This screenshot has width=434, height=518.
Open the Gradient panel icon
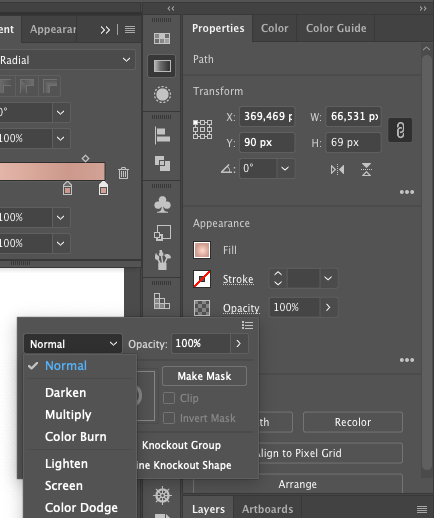[x=162, y=66]
